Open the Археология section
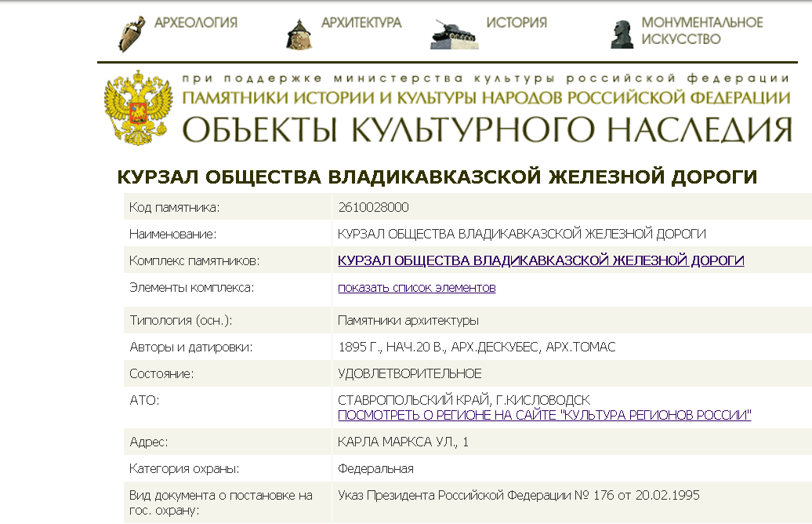812x524 pixels. click(196, 23)
